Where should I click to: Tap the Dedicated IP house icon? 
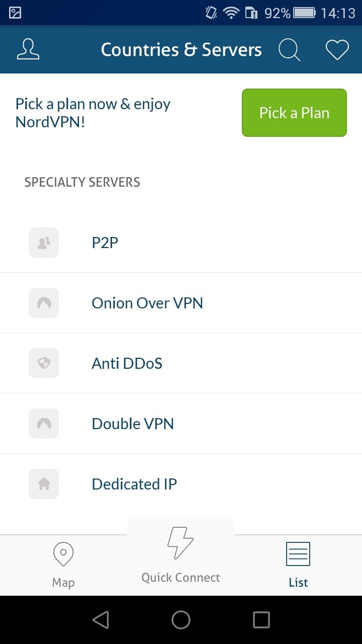44,484
